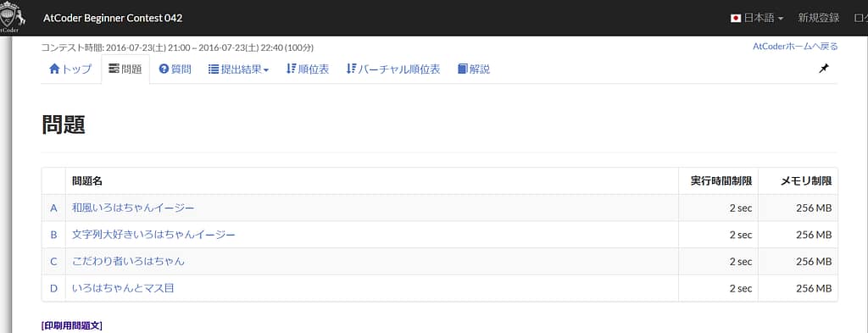Open AtCoder Beginner Contest 042 title link
Screen dimensions: 868x333
113,19
